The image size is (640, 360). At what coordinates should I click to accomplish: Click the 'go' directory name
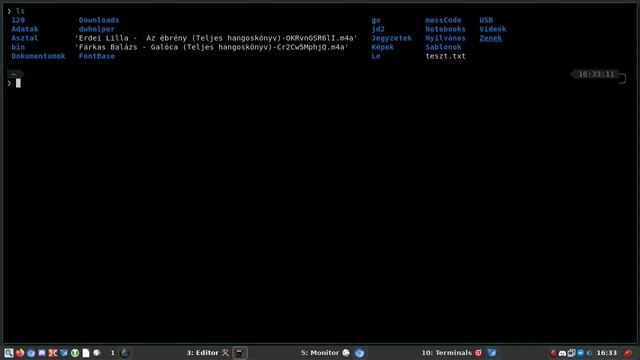pyautogui.click(x=376, y=20)
